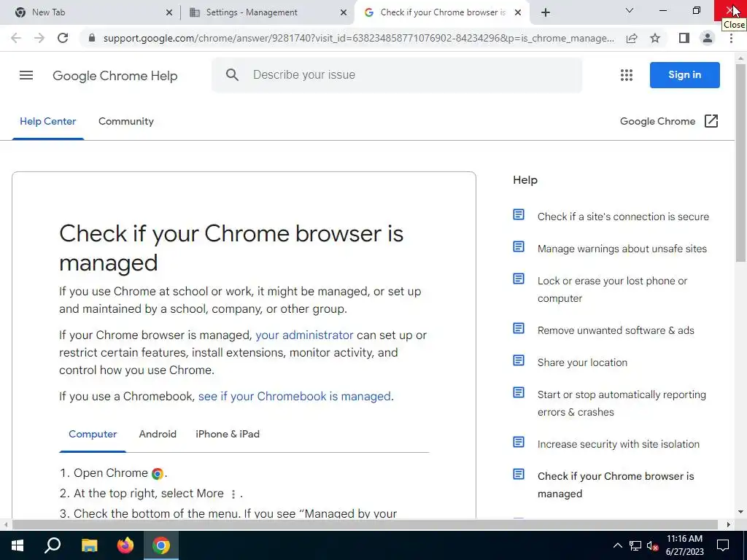
Task: Switch to the New Tab tab
Action: click(94, 12)
